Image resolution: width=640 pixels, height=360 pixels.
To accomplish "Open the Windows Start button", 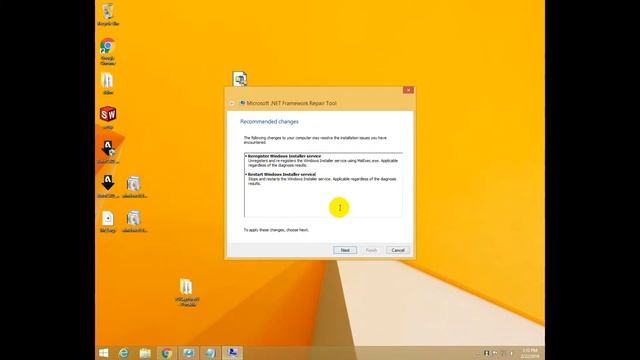I will pyautogui.click(x=104, y=353).
